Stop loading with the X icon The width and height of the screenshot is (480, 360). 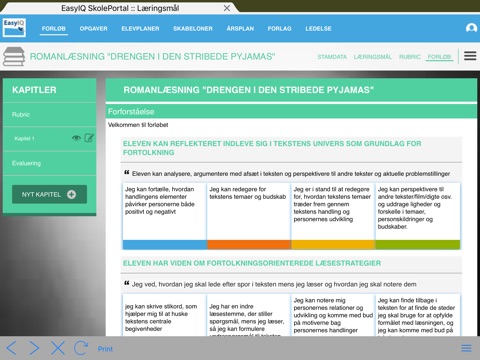[58, 348]
